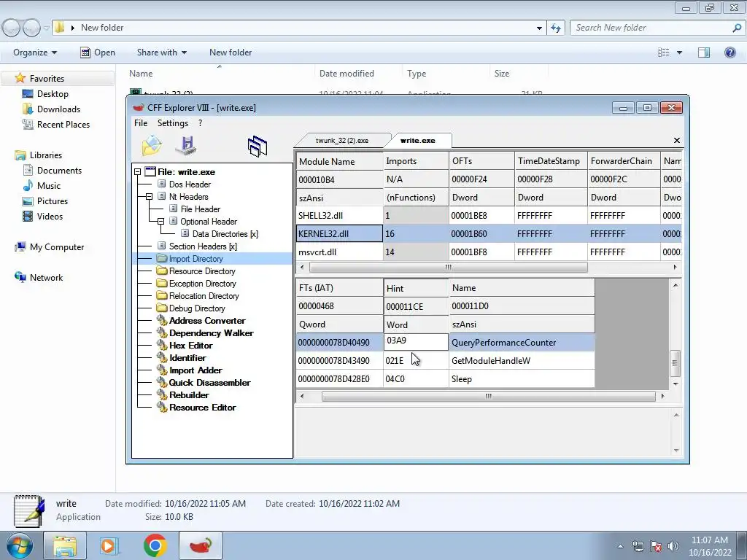The width and height of the screenshot is (747, 560).
Task: Click the Save floppy disk toolbar icon
Action: tap(186, 146)
